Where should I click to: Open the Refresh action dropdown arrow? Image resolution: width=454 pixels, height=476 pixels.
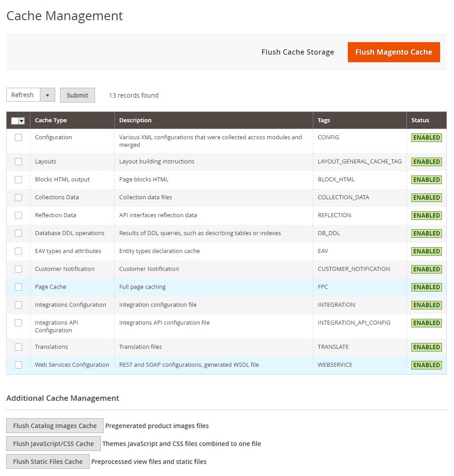pos(48,94)
